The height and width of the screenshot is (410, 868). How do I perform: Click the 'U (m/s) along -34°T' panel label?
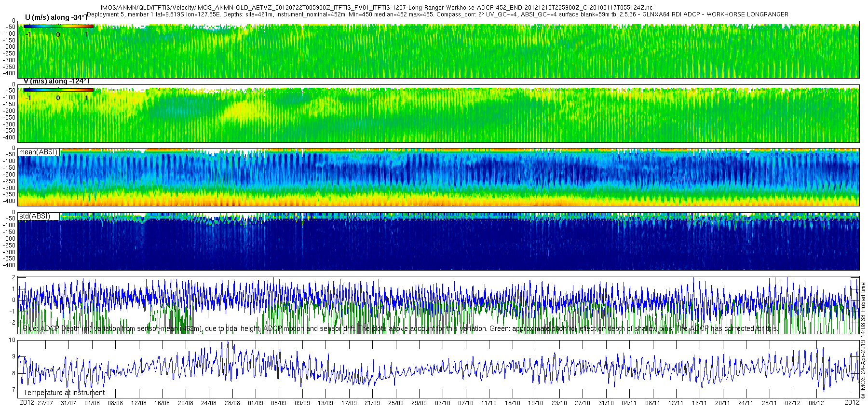tap(56, 17)
